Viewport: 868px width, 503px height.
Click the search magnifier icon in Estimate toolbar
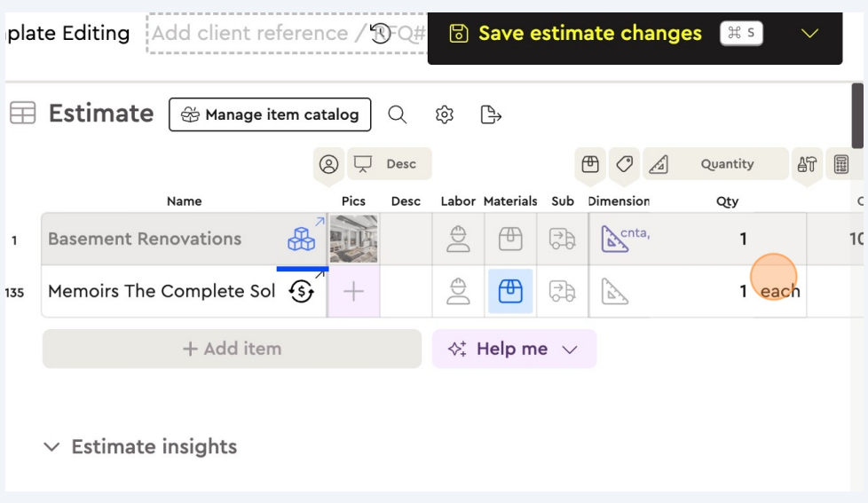398,114
